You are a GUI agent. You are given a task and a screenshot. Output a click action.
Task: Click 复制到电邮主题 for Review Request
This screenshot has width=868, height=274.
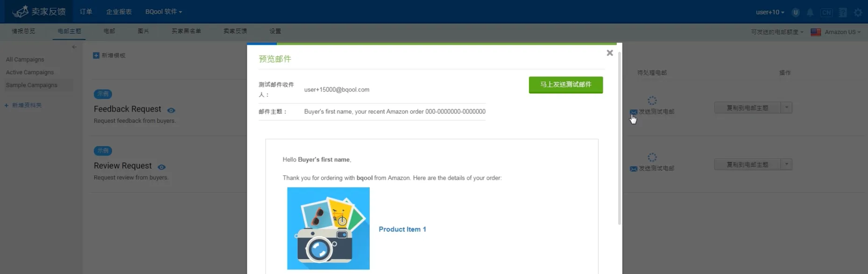click(748, 164)
